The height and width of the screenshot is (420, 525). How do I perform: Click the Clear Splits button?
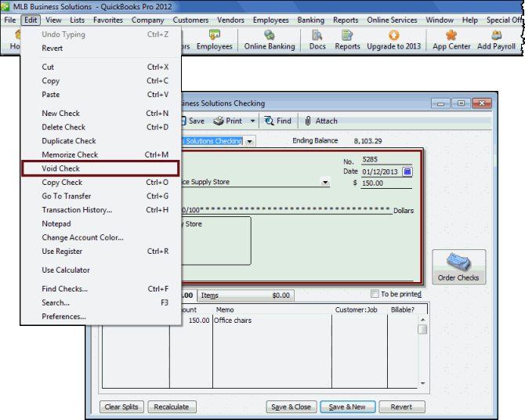pyautogui.click(x=121, y=407)
